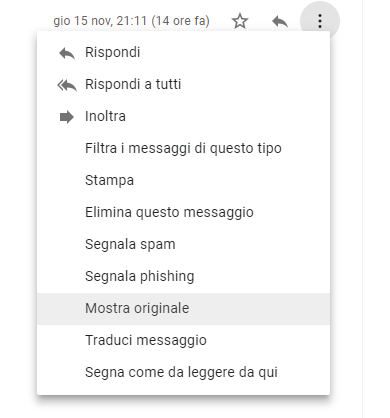Image resolution: width=390 pixels, height=418 pixels.
Task: Open 'Mostra originale' highlighted entry
Action: (183, 309)
